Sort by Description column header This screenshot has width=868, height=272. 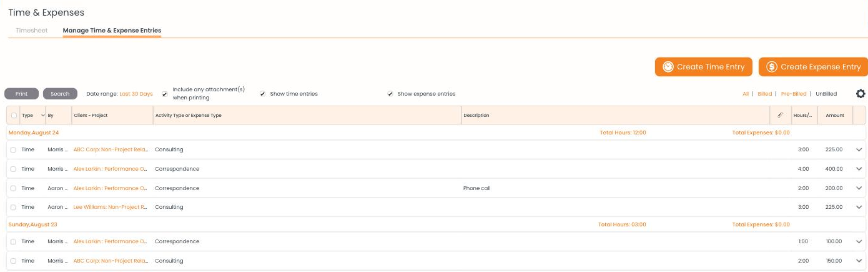pyautogui.click(x=476, y=116)
